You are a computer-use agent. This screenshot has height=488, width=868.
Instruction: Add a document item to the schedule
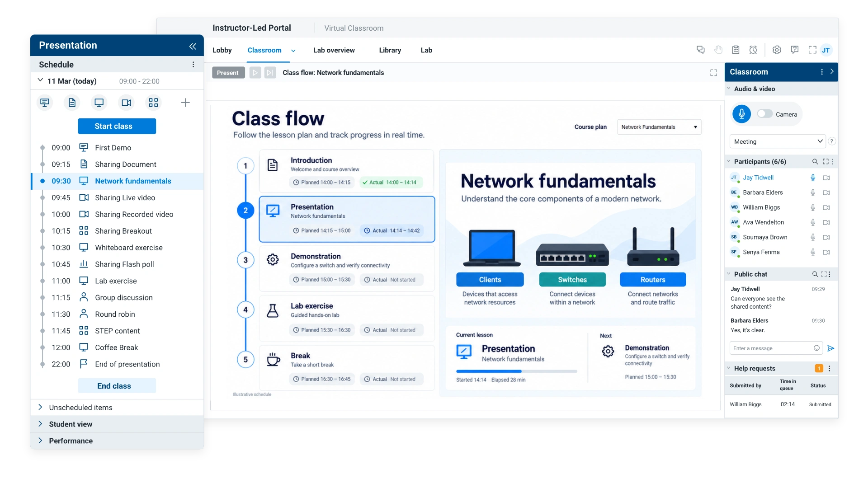pos(72,103)
